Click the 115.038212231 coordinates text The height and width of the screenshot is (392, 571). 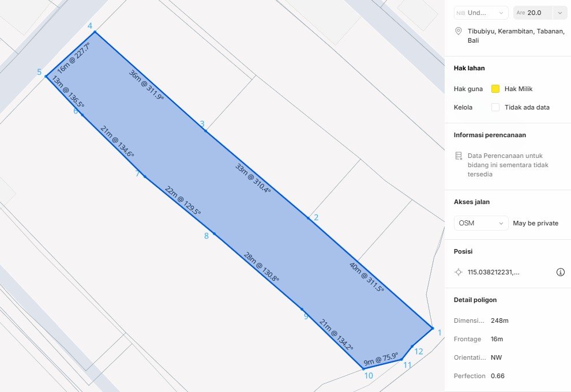point(493,272)
